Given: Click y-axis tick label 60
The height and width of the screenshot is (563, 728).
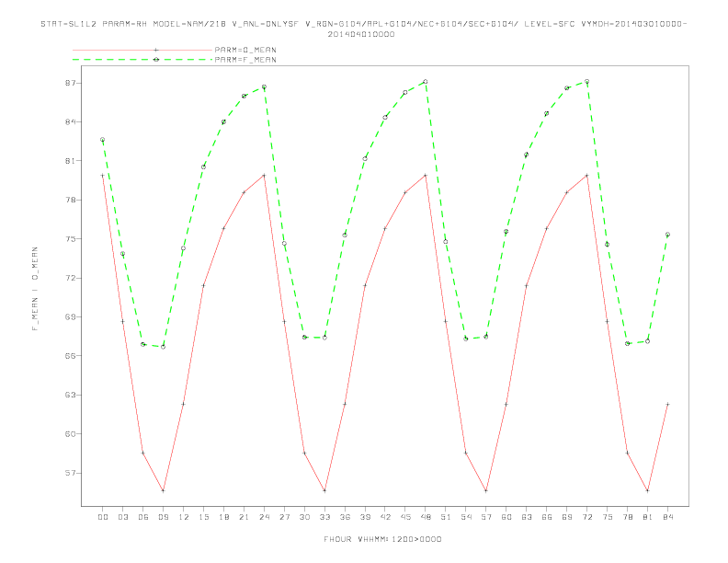Looking at the screenshot, I should (x=71, y=434).
